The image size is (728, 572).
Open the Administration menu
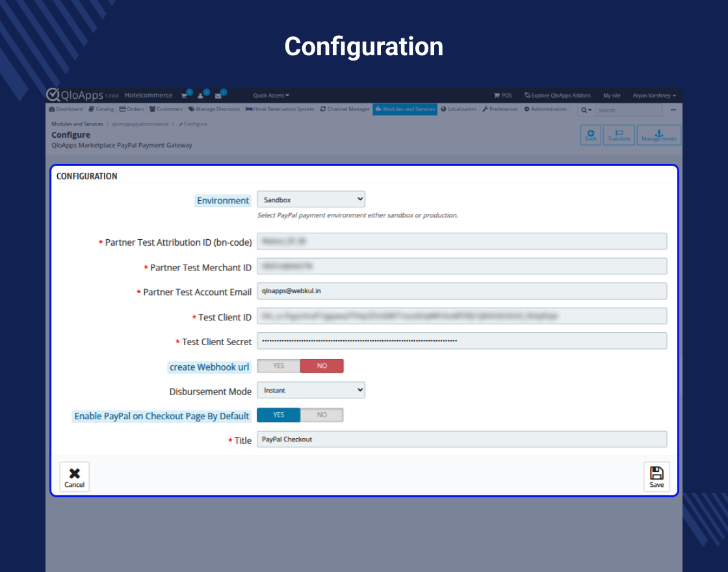pos(545,110)
